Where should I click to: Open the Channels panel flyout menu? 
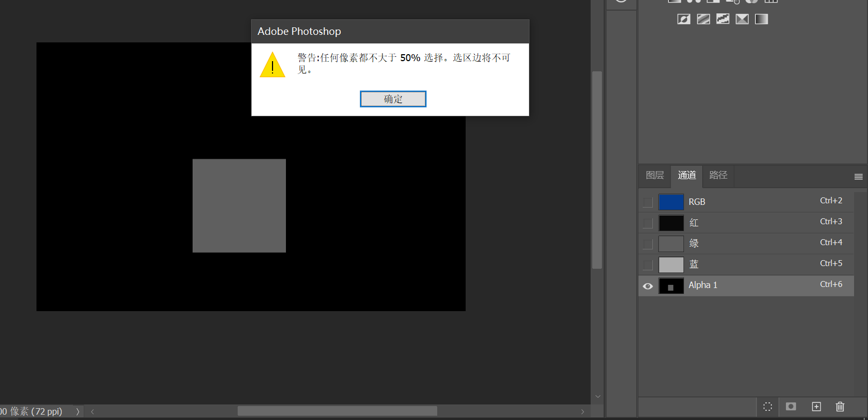tap(858, 176)
